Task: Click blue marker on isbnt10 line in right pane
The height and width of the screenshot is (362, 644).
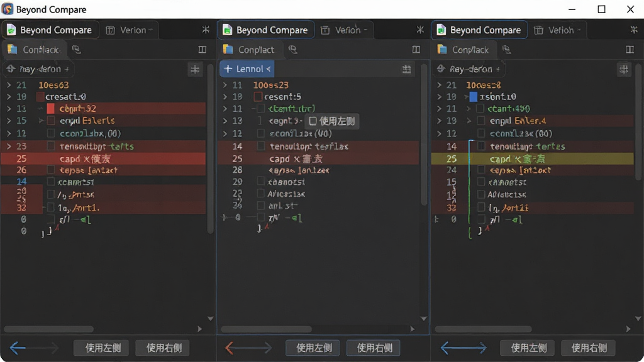Action: click(473, 97)
